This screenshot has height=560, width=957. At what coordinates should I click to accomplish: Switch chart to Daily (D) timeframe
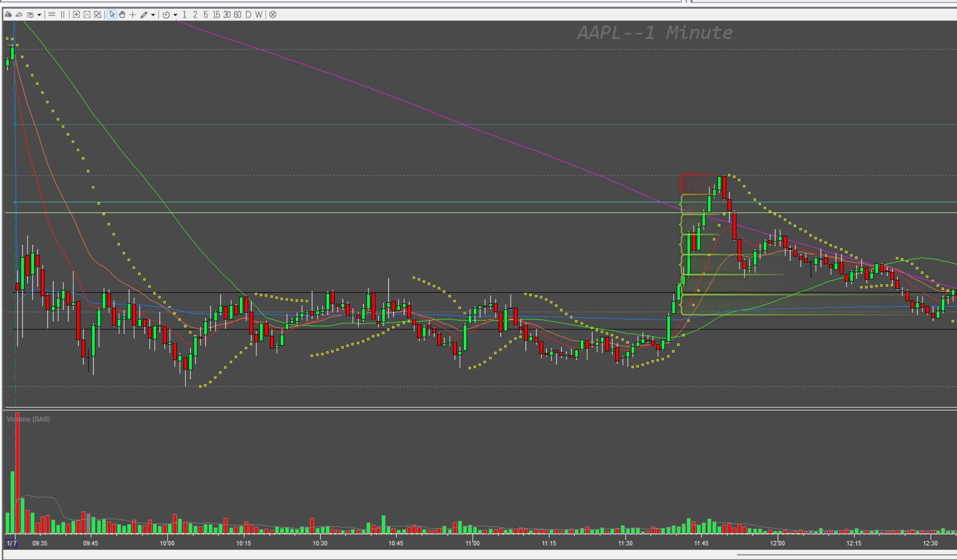248,15
